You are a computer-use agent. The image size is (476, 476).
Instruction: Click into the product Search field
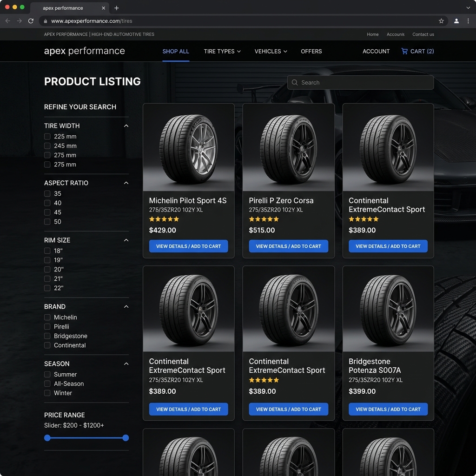click(x=360, y=82)
